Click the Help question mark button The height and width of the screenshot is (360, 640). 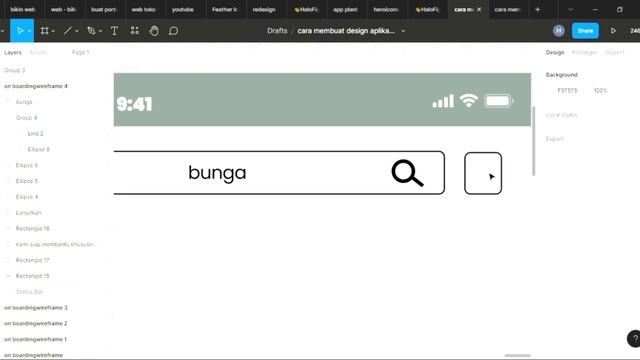pos(634,339)
